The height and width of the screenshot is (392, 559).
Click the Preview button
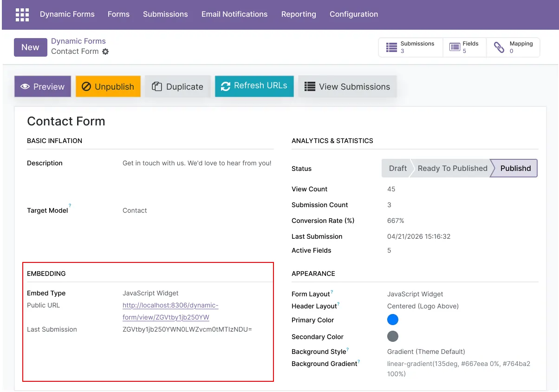(43, 86)
